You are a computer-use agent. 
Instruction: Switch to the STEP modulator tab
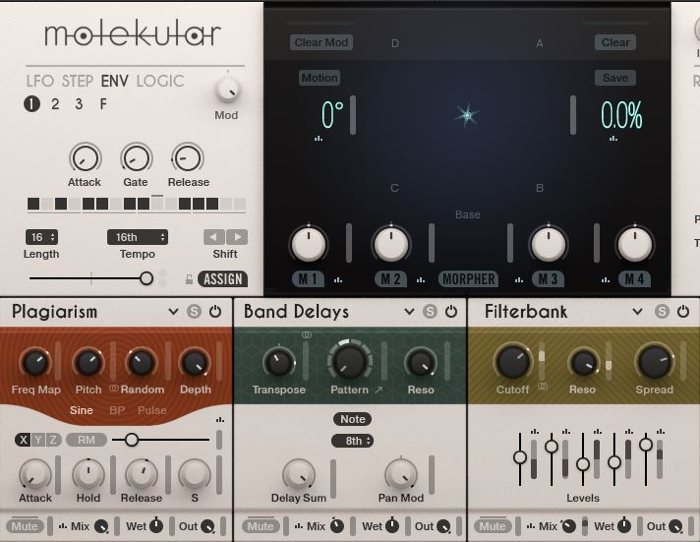77,80
